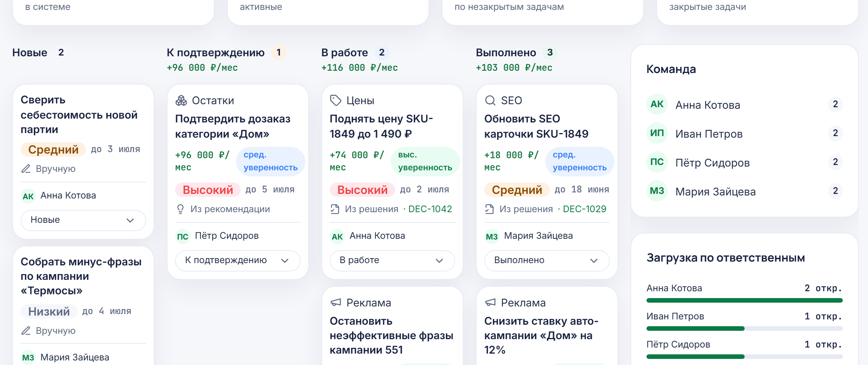Click deadline до 18 июня
The image size is (868, 365).
click(x=582, y=190)
